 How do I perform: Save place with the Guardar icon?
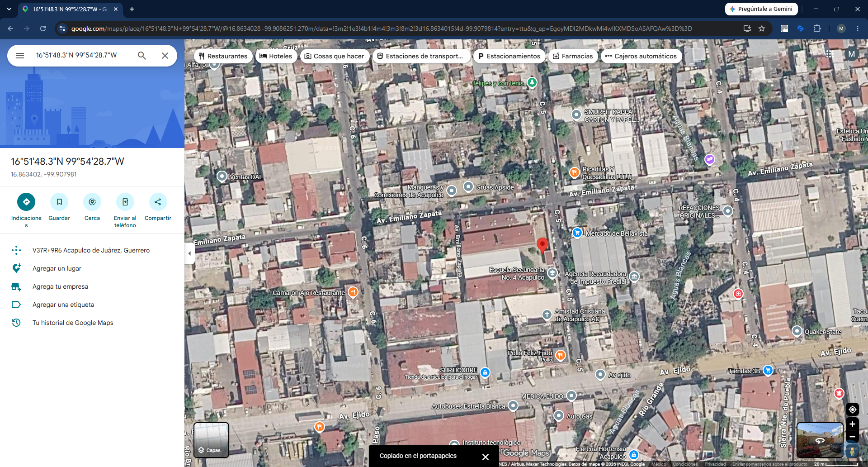click(x=59, y=202)
